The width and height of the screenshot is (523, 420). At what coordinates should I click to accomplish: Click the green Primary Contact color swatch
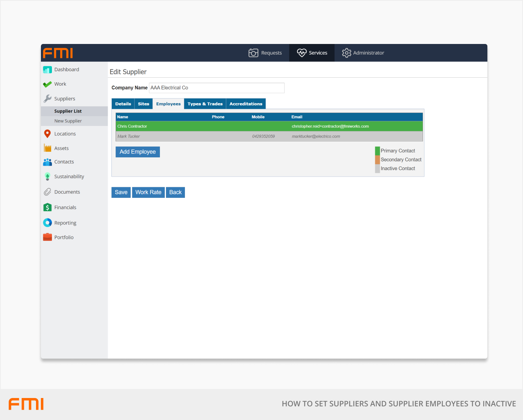377,151
